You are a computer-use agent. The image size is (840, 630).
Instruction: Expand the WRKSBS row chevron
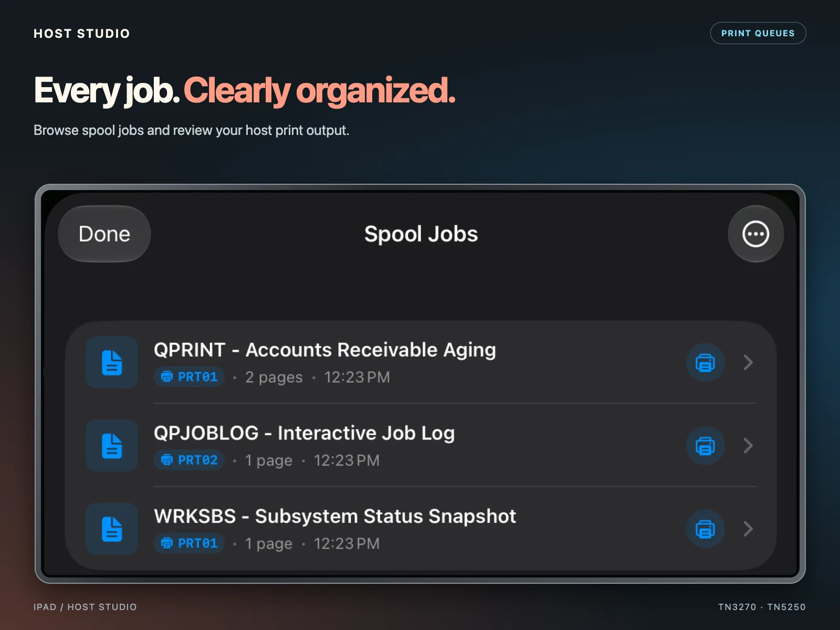(x=748, y=529)
